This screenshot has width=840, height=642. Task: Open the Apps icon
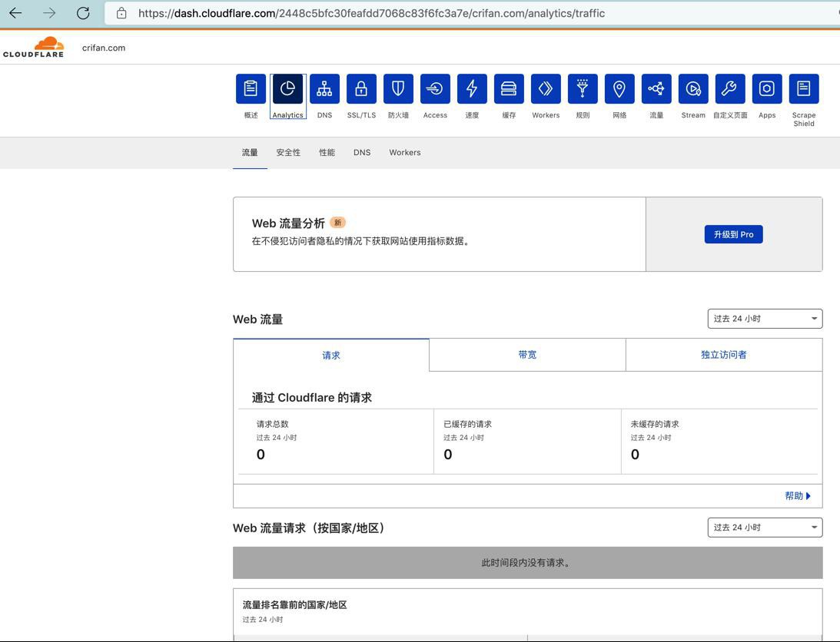(767, 89)
